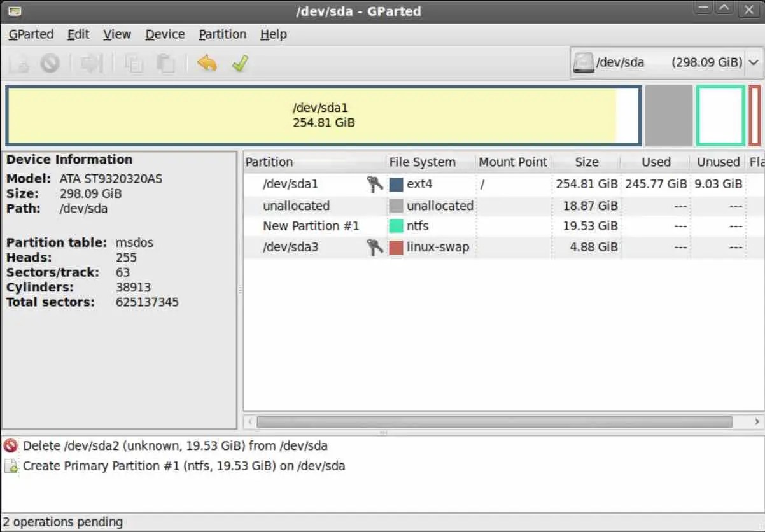Open the Partition menu
Viewport: 765px width, 532px height.
(222, 34)
